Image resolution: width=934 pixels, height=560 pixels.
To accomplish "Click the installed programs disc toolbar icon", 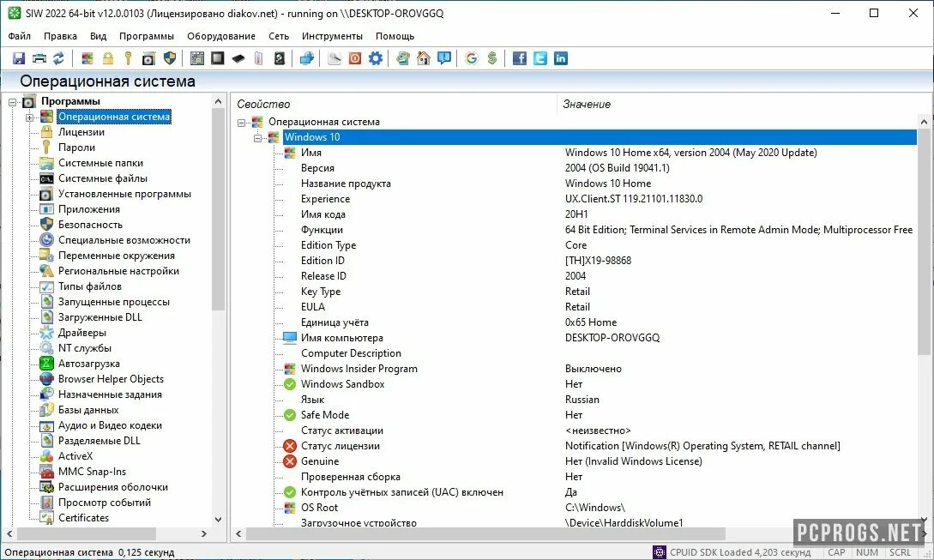I will 149,58.
